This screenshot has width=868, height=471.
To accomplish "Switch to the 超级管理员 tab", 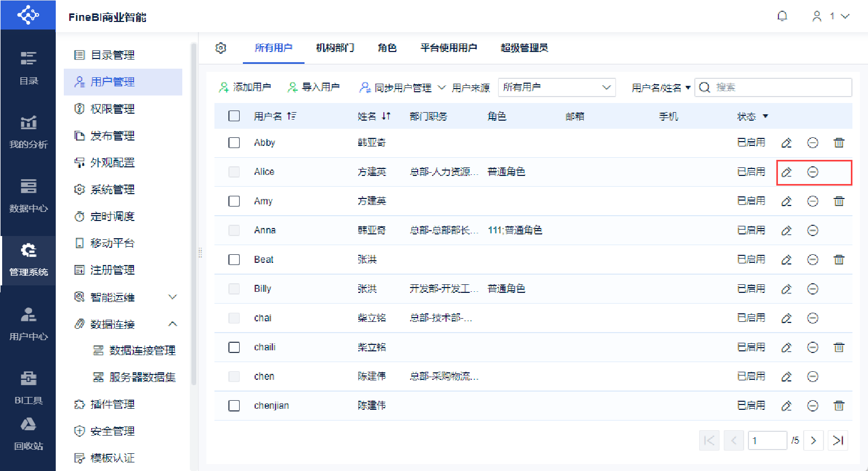I will pyautogui.click(x=524, y=48).
